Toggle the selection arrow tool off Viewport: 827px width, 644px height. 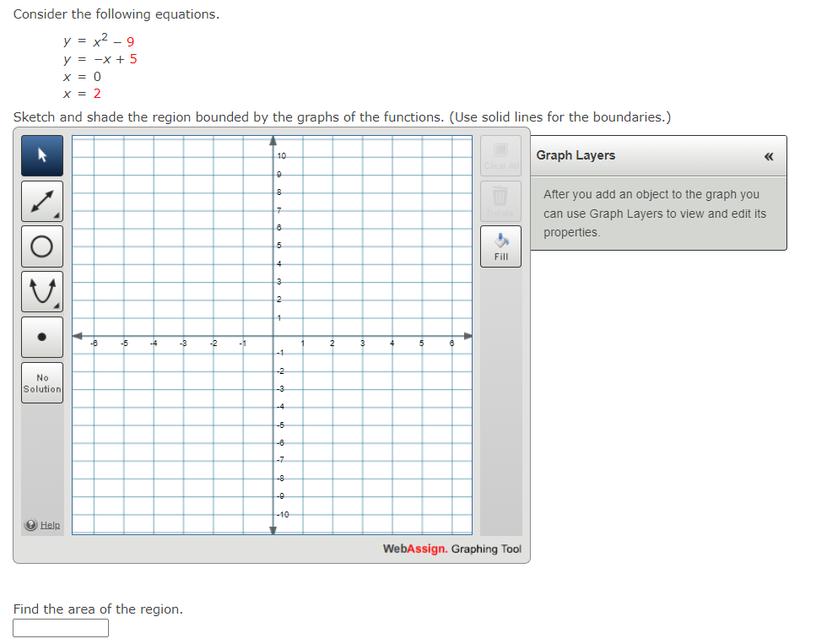click(x=41, y=155)
